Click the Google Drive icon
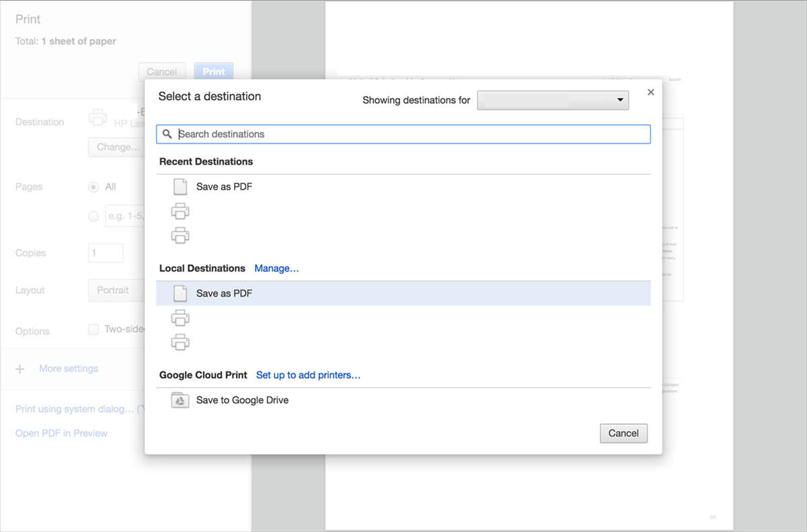807x532 pixels. click(x=180, y=400)
